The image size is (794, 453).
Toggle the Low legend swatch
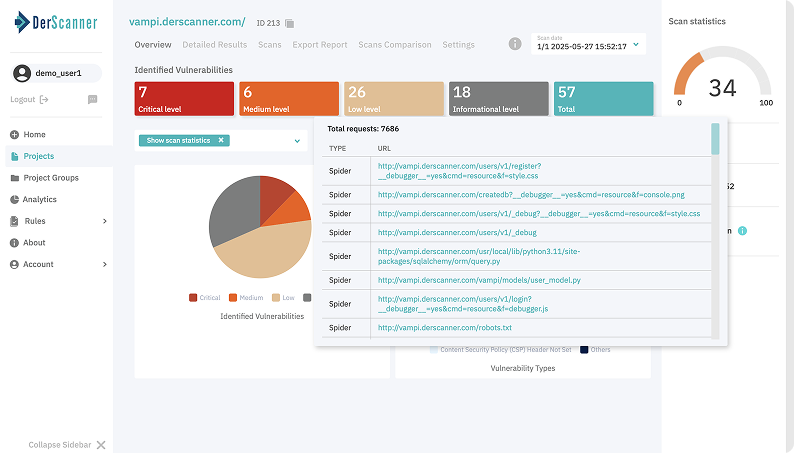pos(276,298)
